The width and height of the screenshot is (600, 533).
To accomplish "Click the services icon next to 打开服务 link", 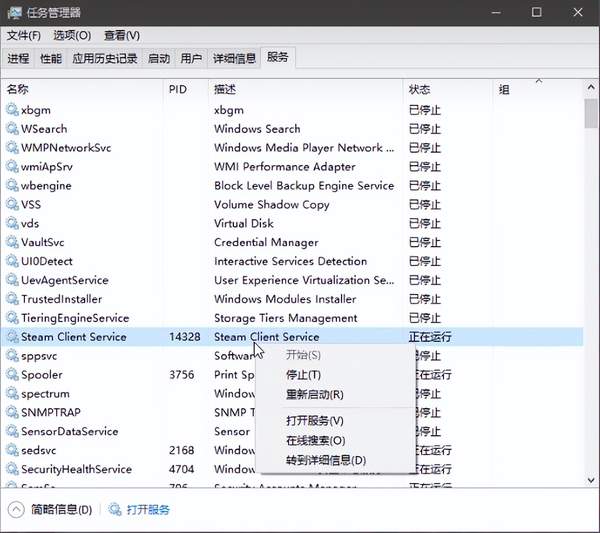I will coord(115,510).
